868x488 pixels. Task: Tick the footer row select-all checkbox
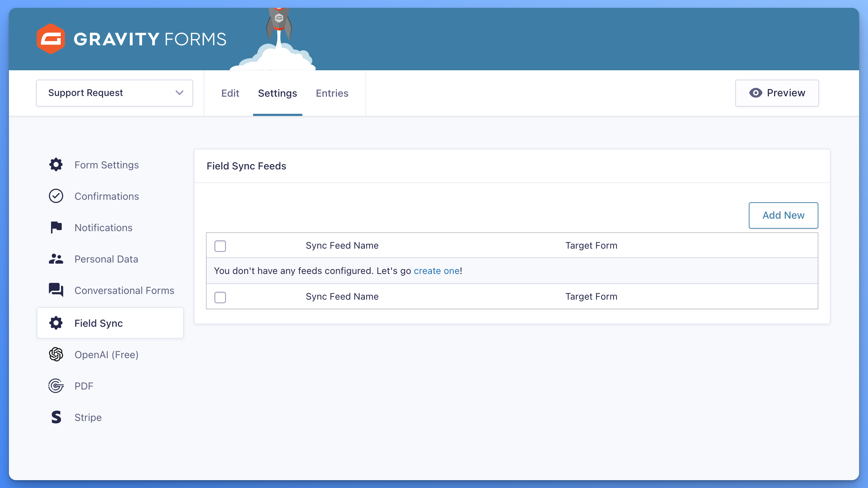coord(220,297)
